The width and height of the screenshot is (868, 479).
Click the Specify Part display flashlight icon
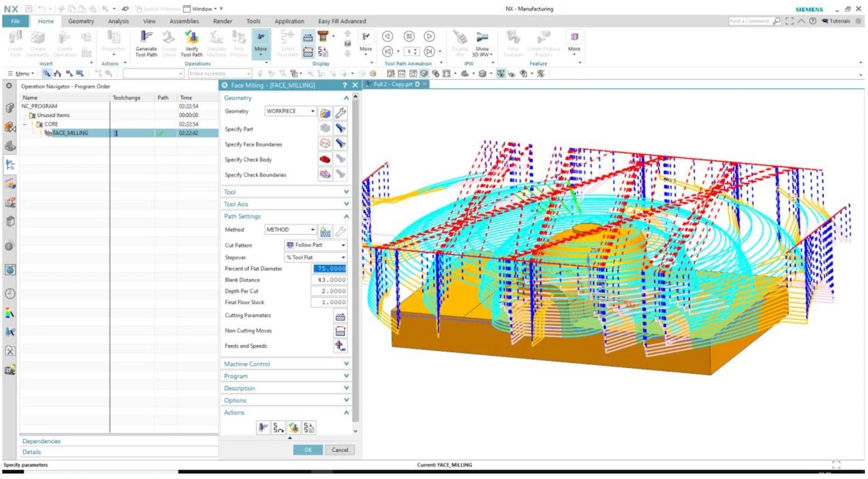pyautogui.click(x=340, y=128)
